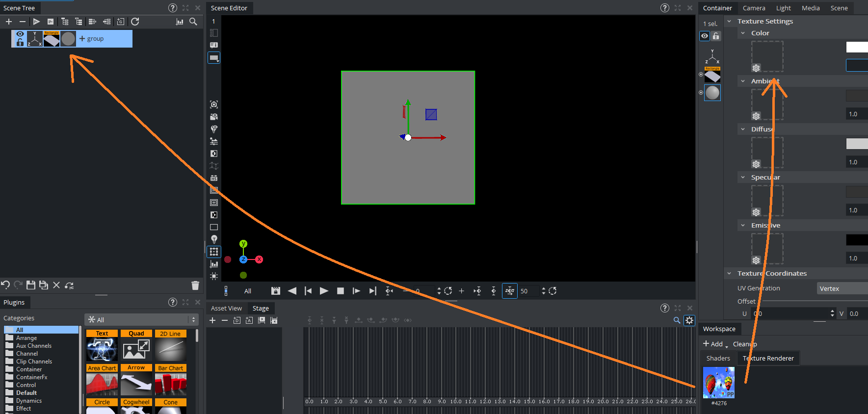Click the stop button in timeline bar
Screen dimensions: 868x414
point(340,291)
